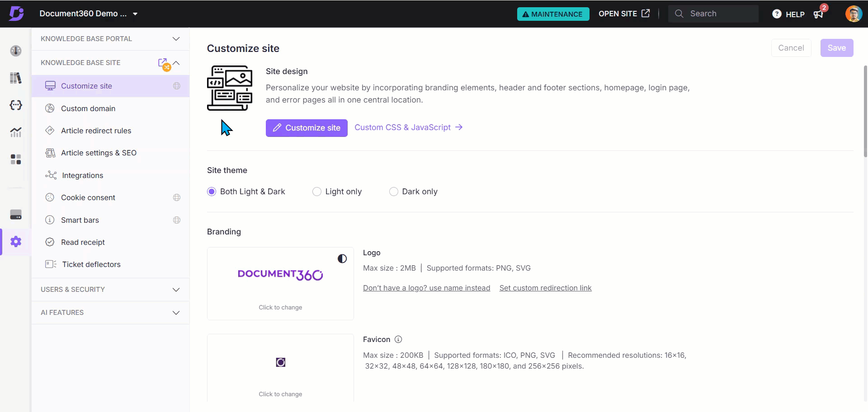Click the globe icon on Customize site row
This screenshot has width=868, height=412.
point(177,86)
